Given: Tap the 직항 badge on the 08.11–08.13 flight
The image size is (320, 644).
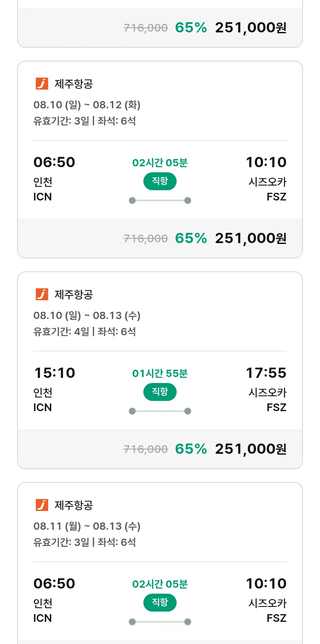Looking at the screenshot, I should pyautogui.click(x=160, y=603).
